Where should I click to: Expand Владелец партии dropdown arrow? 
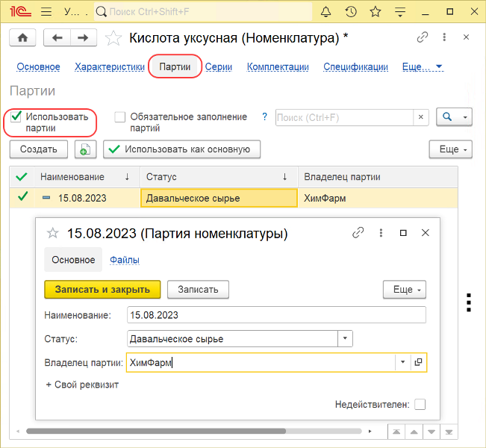tap(402, 362)
